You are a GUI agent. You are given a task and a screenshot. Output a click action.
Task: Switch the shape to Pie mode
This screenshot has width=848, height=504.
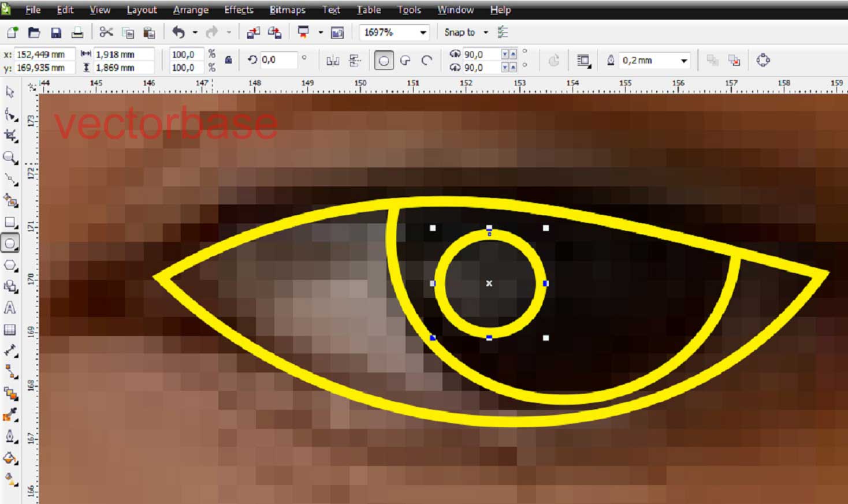click(406, 59)
